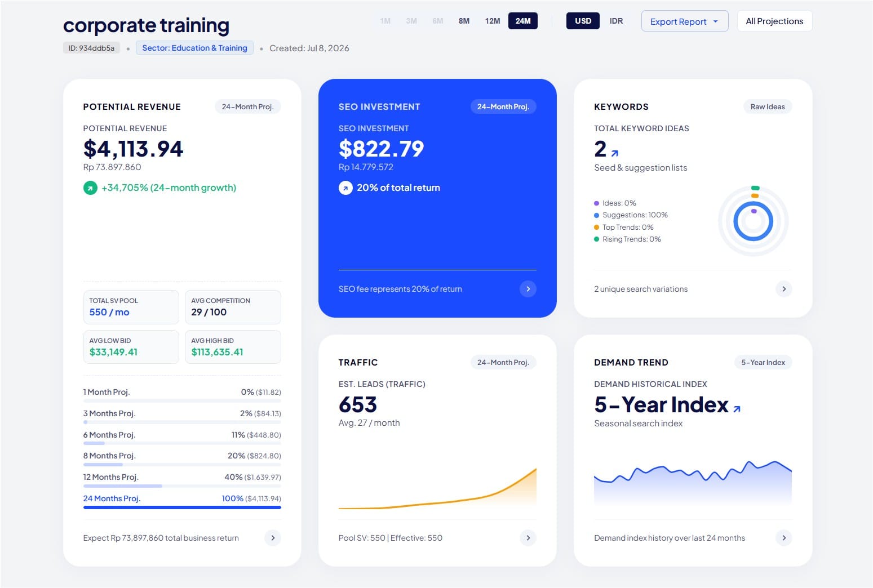Open Demand Trend card chevron arrow
Screen dimensions: 873x588
click(784, 538)
